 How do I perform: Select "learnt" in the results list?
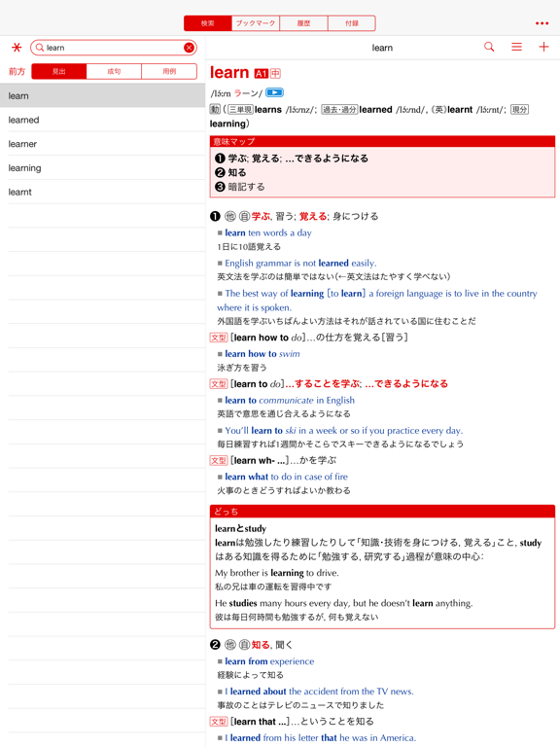tap(102, 192)
